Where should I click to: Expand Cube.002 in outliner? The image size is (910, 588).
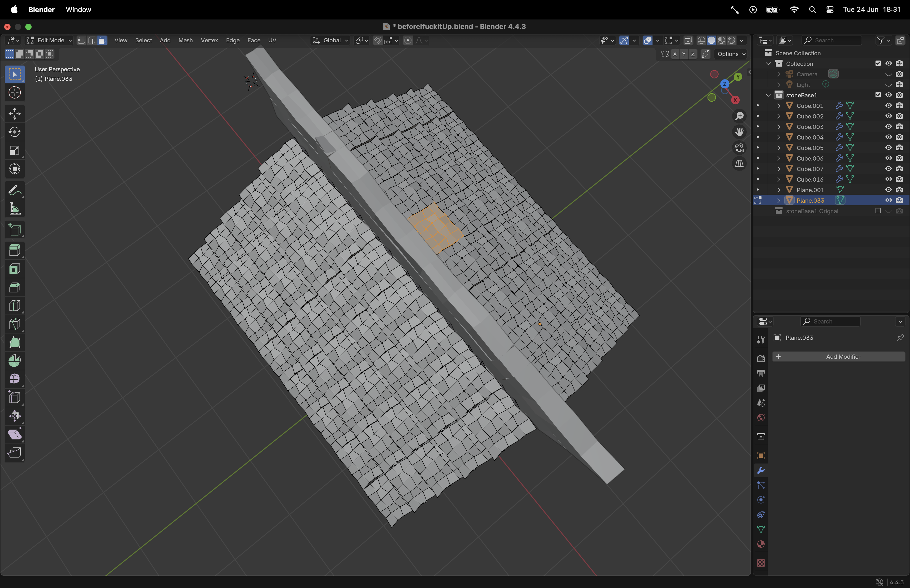[779, 116]
